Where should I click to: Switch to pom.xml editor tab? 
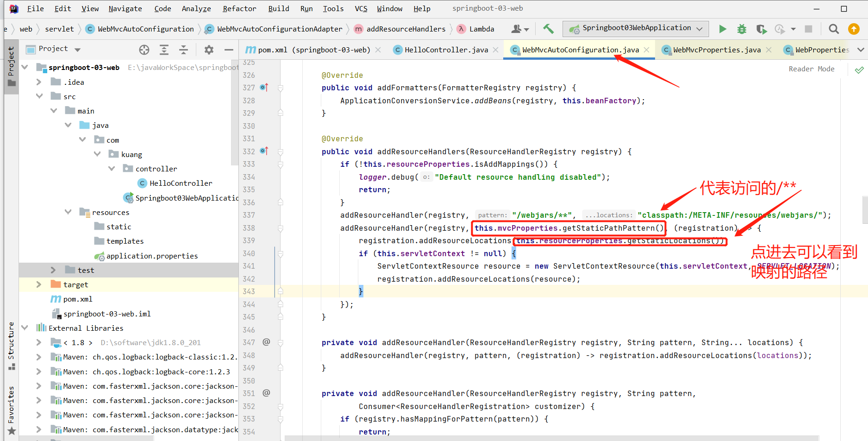[314, 50]
